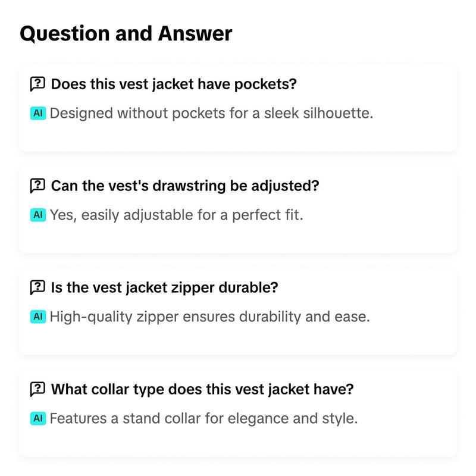Select answer 'High-quality zipper ensures durability and ease'

coord(210,317)
